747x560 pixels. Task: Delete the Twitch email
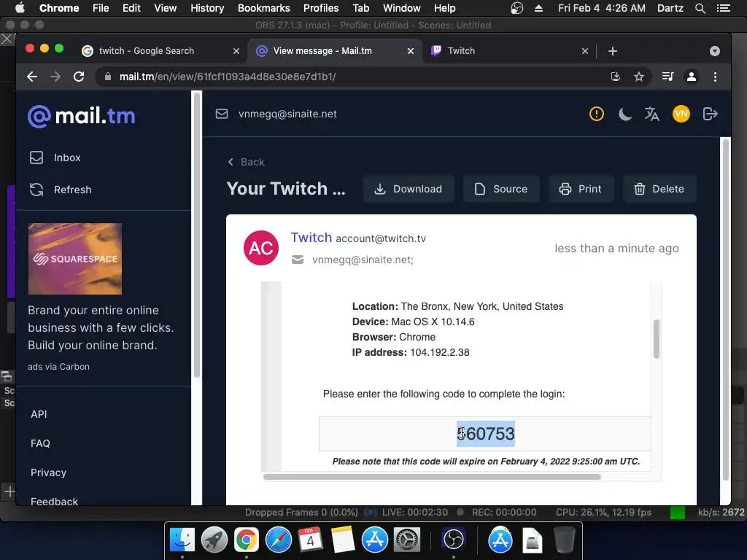coord(659,189)
